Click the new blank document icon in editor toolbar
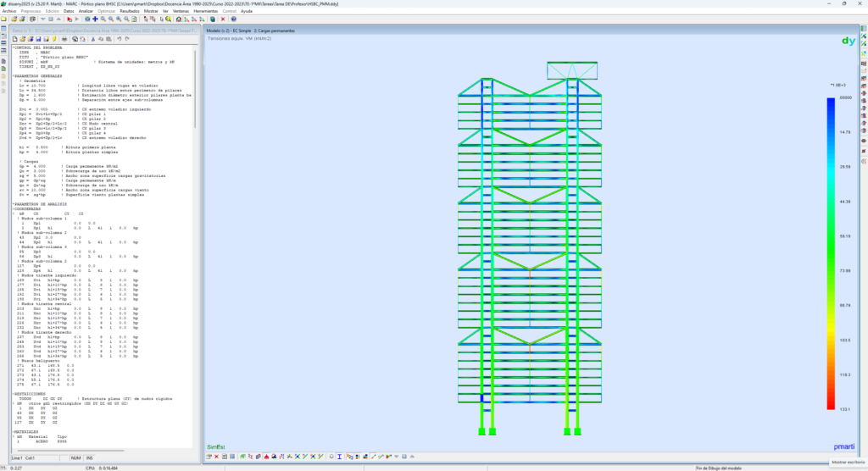 (x=14, y=38)
